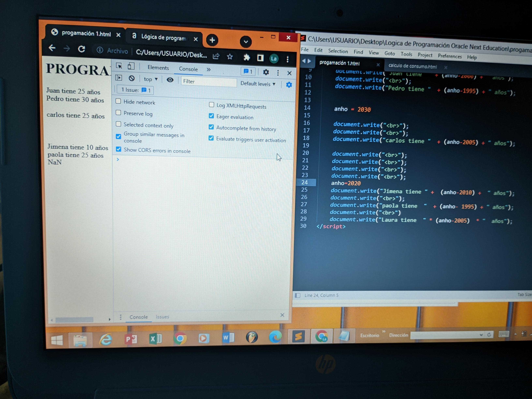Select the Console drawer tab at bottom
The height and width of the screenshot is (399, 532).
[x=139, y=317]
